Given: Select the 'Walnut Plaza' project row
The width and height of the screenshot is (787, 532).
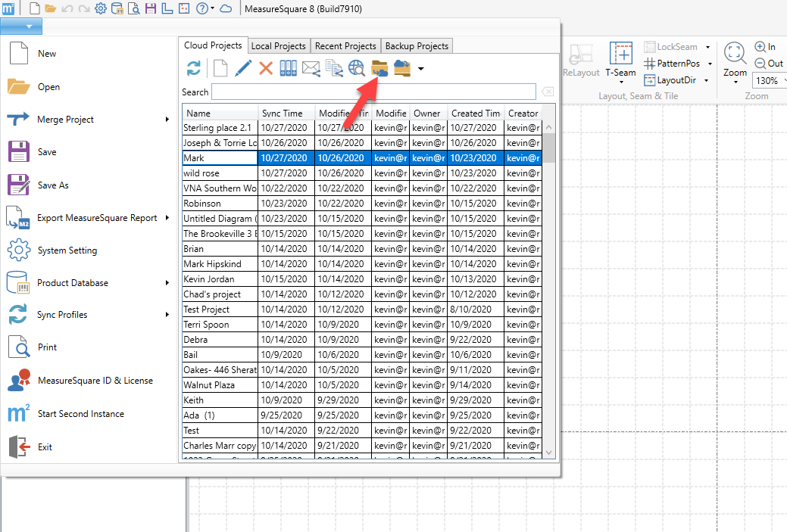Looking at the screenshot, I should click(362, 385).
